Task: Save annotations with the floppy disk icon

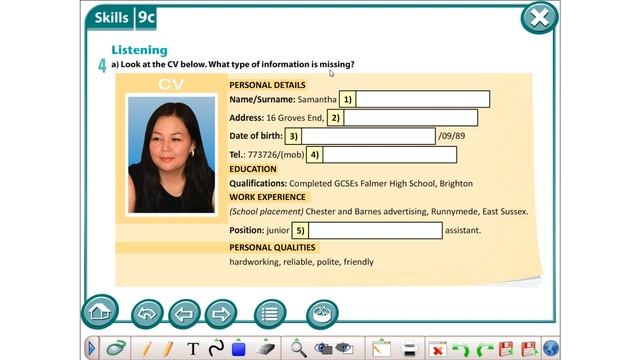Action: coord(506,349)
